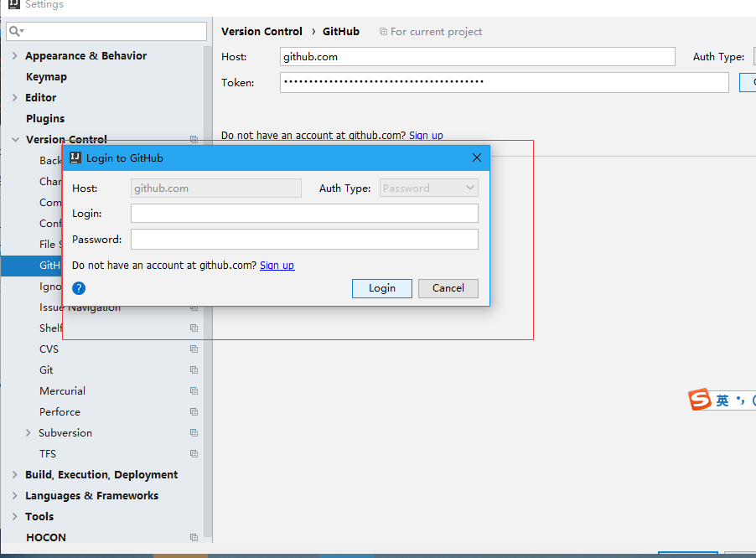Click the project-scope icon beside Perforce
Viewport: 756px width, 558px height.
194,412
